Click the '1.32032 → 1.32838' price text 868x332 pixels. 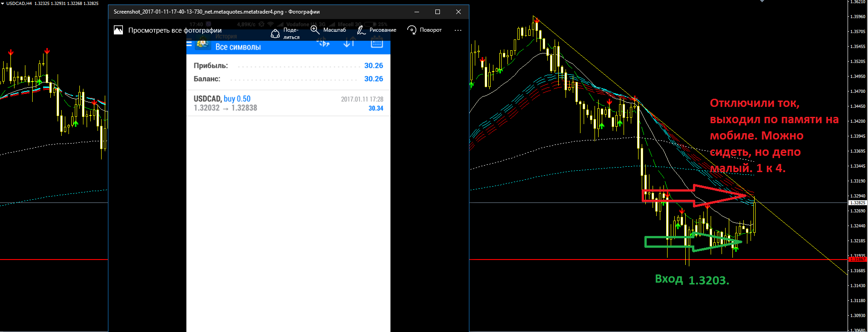(225, 108)
